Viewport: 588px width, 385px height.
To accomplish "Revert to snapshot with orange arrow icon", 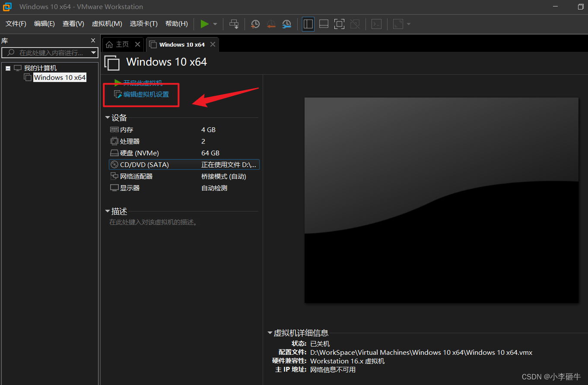I will [271, 24].
